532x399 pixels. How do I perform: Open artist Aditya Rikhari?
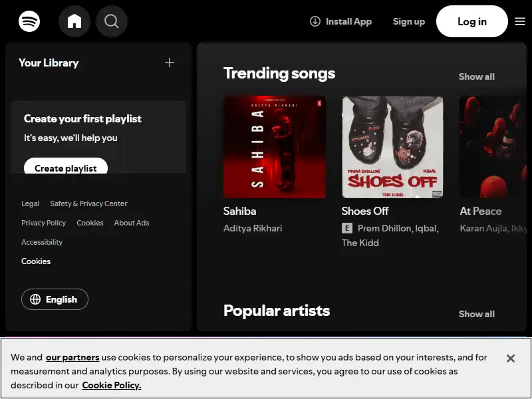(x=253, y=228)
